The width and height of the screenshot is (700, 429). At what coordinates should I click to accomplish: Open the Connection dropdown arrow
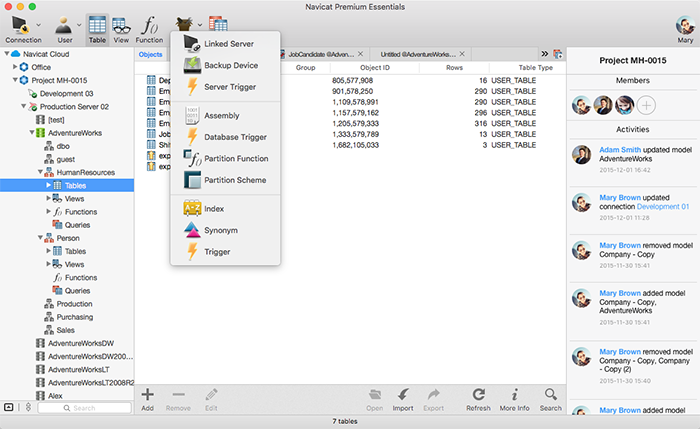pos(38,25)
